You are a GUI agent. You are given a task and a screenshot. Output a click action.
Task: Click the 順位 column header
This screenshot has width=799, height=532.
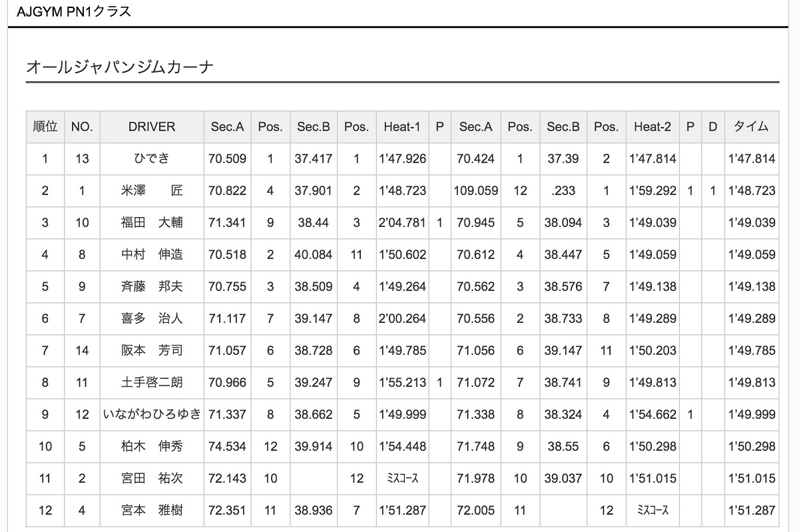point(45,127)
